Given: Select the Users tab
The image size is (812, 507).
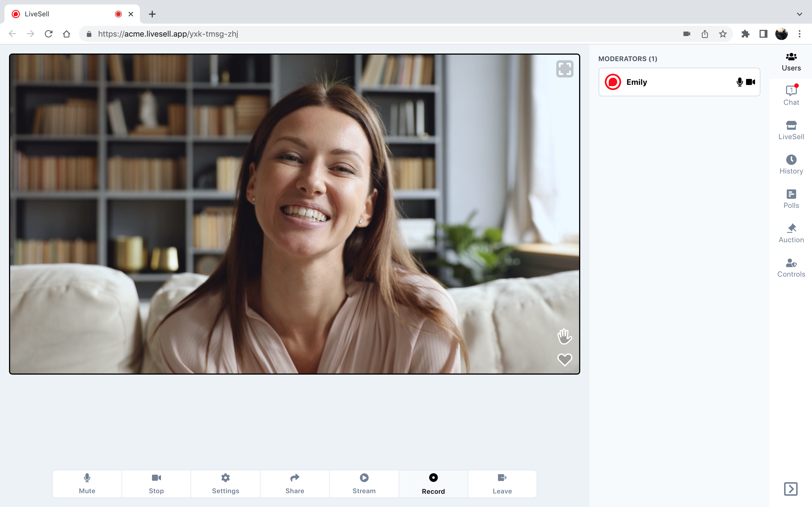Looking at the screenshot, I should (791, 62).
